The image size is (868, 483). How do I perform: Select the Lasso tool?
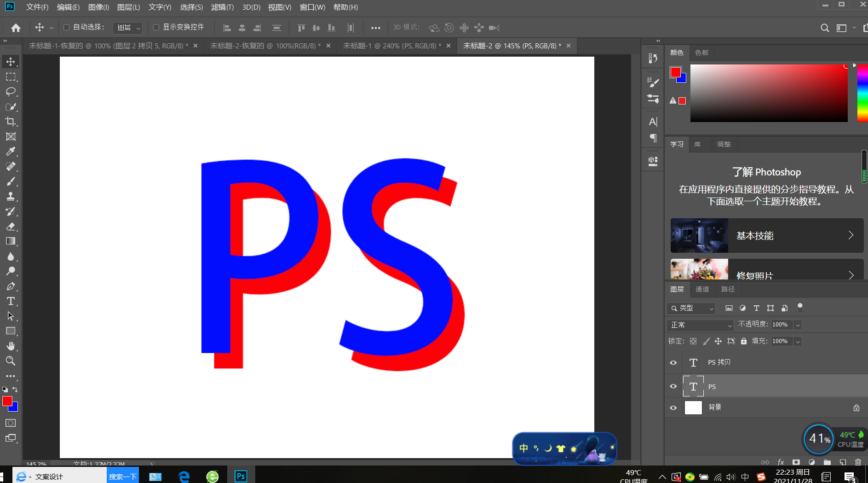pyautogui.click(x=11, y=92)
